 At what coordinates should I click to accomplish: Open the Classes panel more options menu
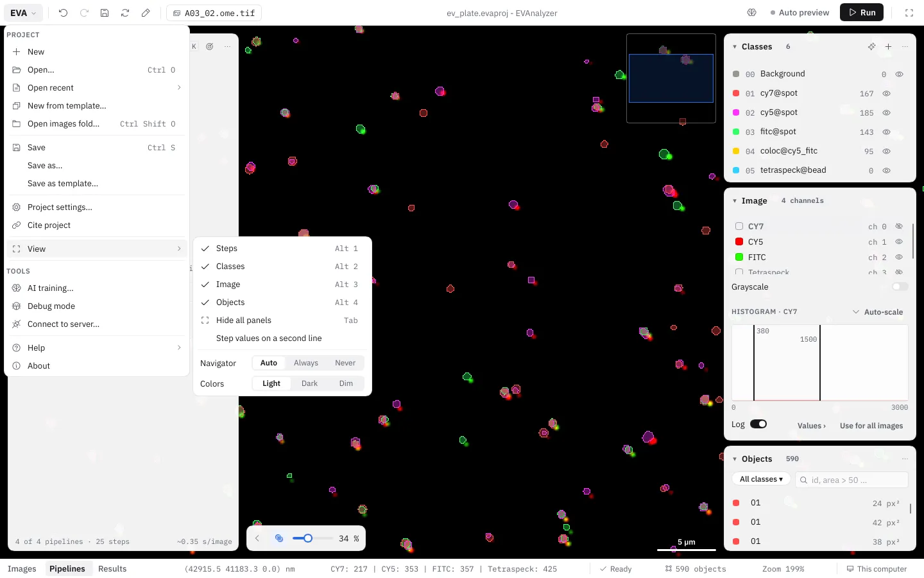(x=905, y=47)
